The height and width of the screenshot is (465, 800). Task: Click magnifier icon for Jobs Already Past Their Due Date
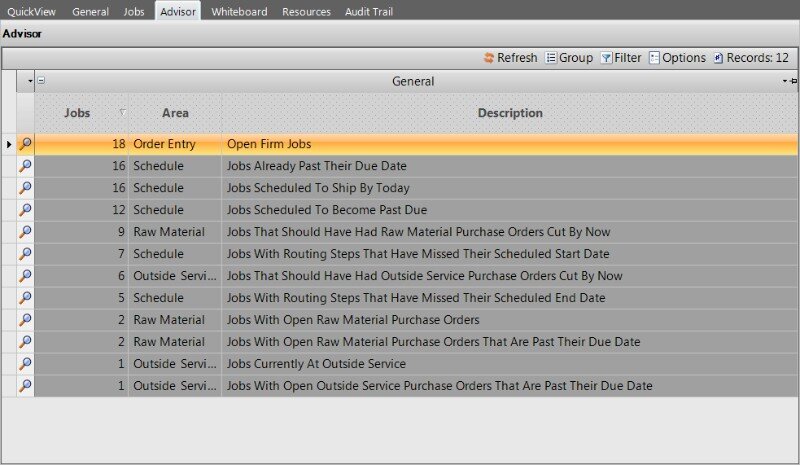(26, 166)
